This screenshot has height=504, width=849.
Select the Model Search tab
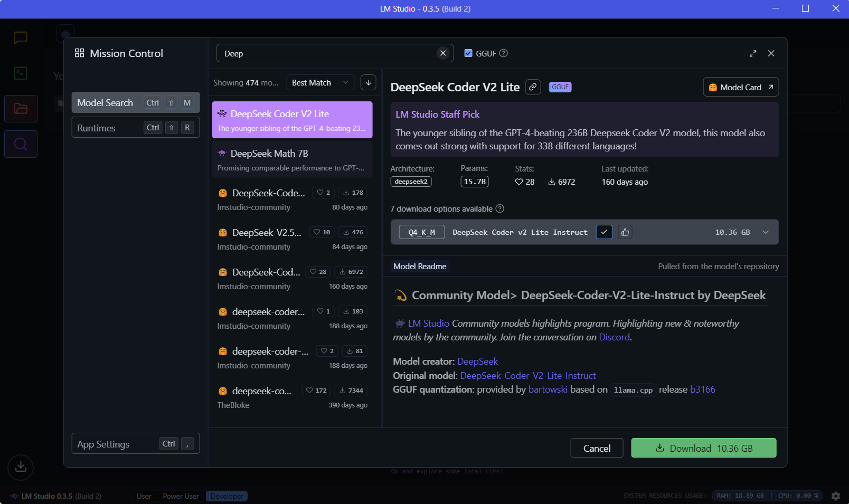[135, 102]
